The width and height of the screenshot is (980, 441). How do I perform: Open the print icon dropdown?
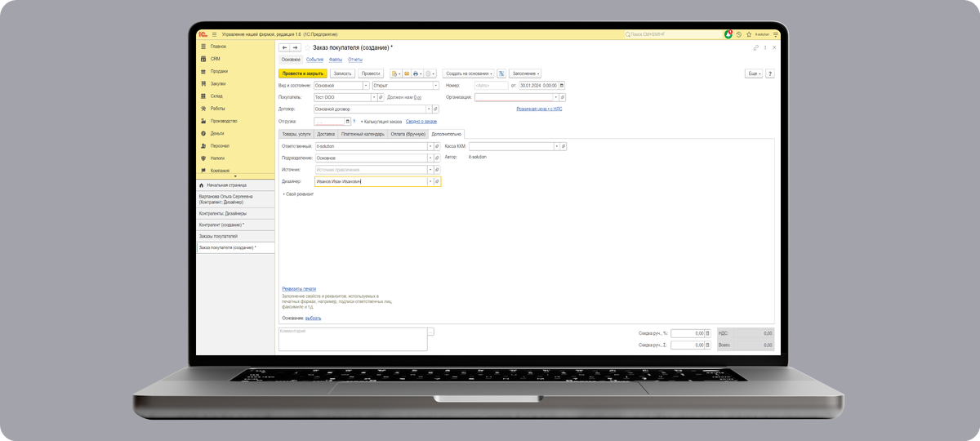(x=417, y=73)
